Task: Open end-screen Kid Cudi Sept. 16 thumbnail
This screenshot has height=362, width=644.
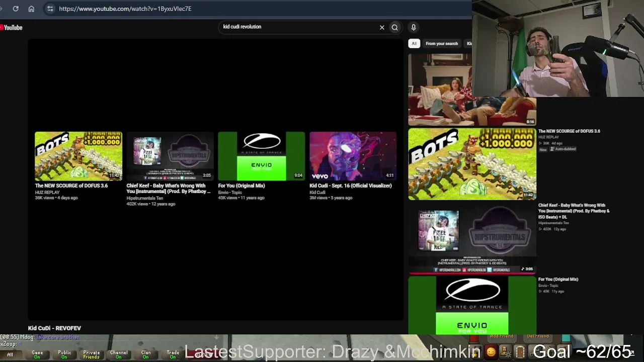Action: [x=353, y=156]
